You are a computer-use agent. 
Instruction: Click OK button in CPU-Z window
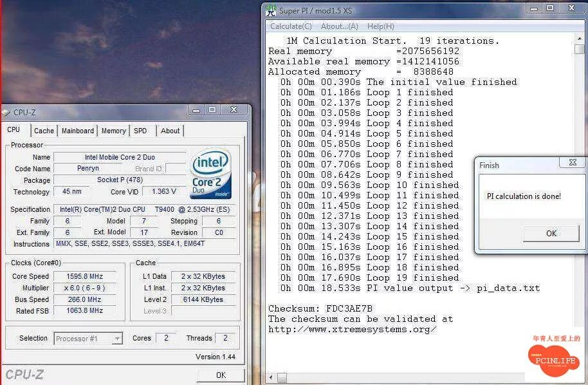[x=221, y=375]
